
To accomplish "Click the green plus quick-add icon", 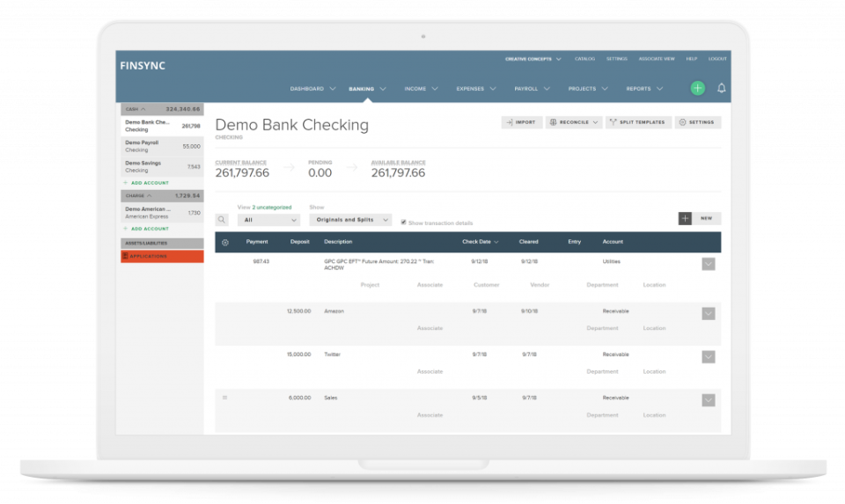I will tap(697, 88).
